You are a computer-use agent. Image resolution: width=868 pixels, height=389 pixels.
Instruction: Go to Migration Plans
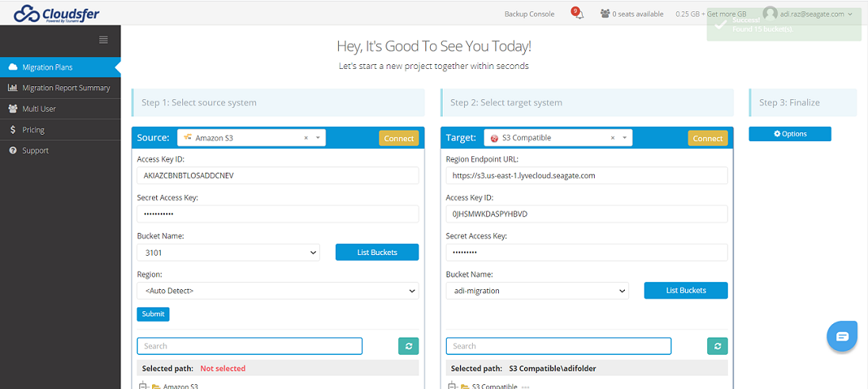60,67
